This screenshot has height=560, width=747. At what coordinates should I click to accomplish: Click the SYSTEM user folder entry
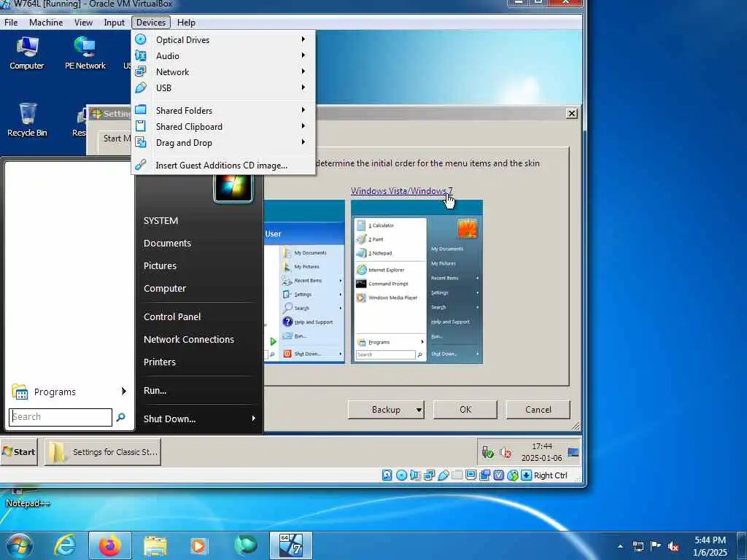pyautogui.click(x=160, y=220)
